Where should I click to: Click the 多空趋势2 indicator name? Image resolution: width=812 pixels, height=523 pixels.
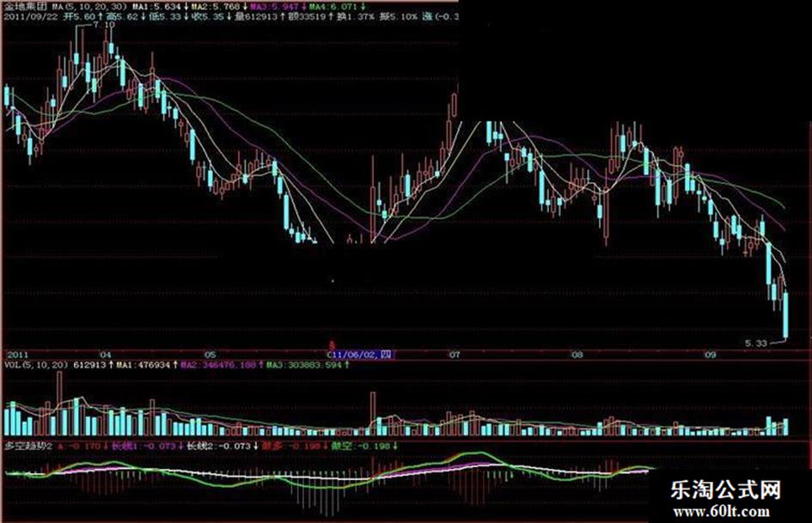tap(28, 446)
